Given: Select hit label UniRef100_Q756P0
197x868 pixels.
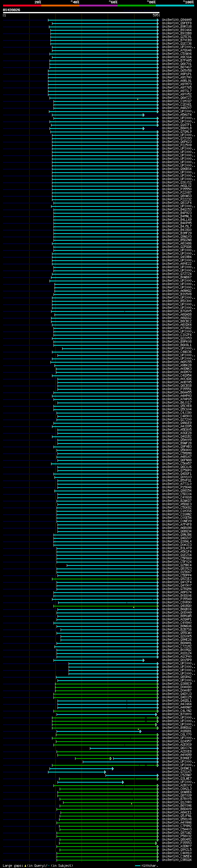Looking at the screenshot, I should [x=176, y=470].
